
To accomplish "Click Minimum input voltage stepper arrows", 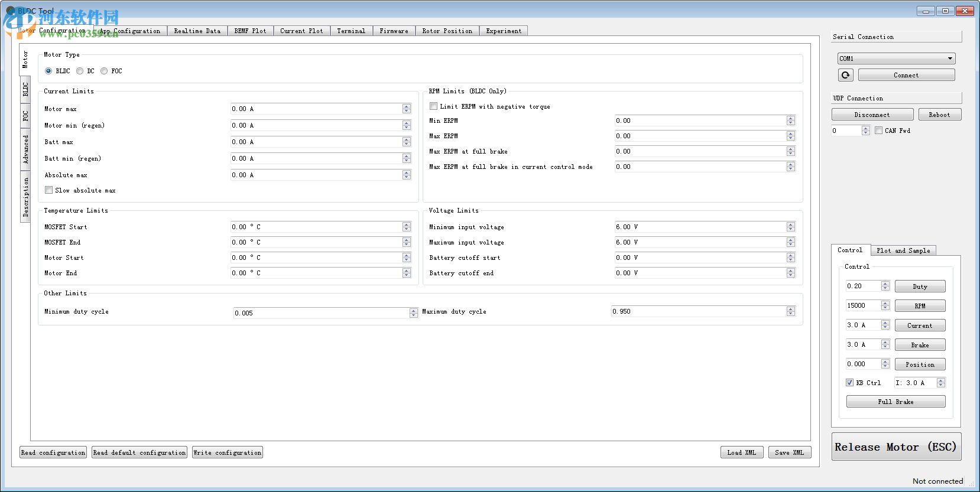I will 791,227.
